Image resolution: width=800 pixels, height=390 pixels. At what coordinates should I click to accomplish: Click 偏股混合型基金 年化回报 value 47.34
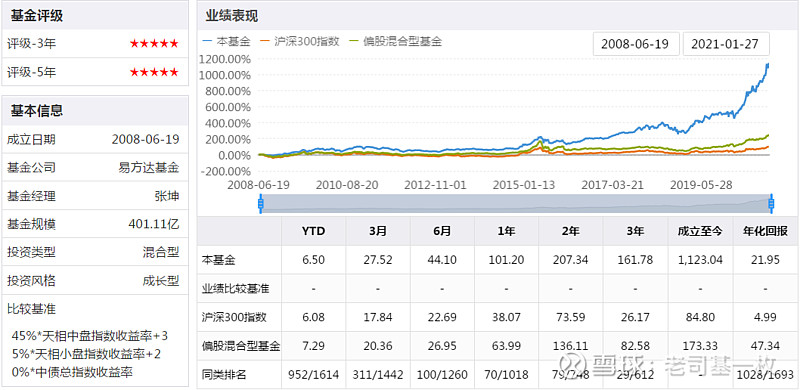(765, 346)
